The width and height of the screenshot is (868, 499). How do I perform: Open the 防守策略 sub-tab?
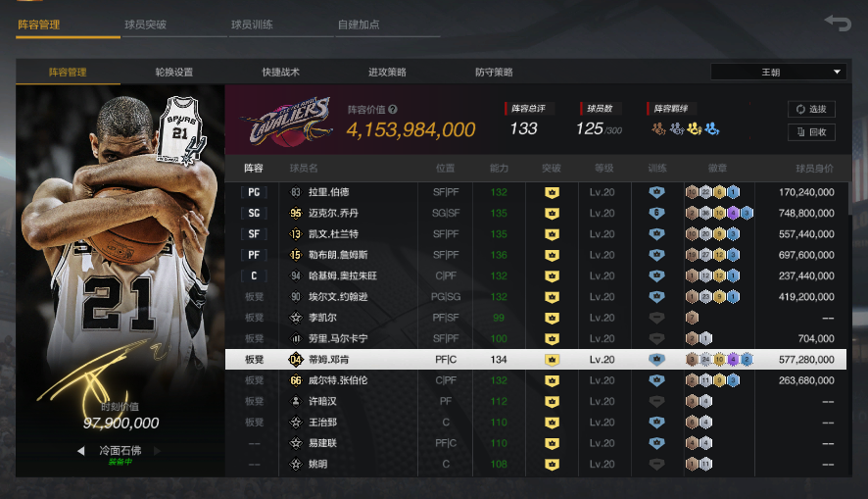click(x=494, y=72)
